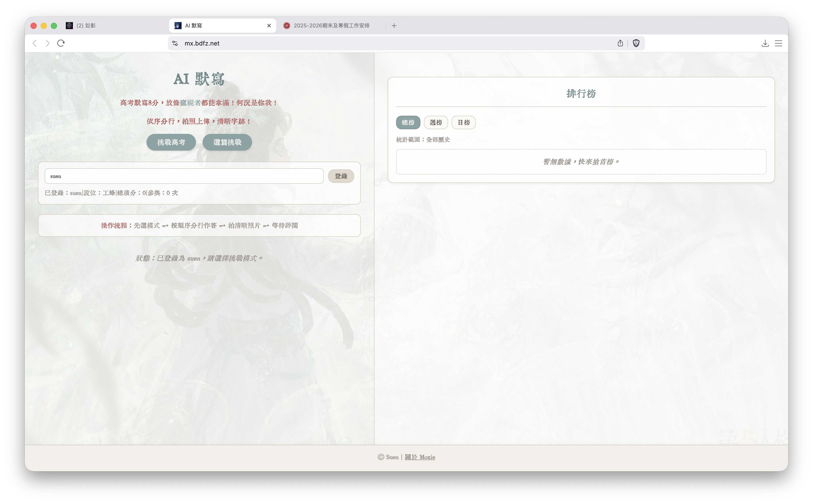The width and height of the screenshot is (813, 504).
Task: Click the forward navigation arrow
Action: [47, 43]
